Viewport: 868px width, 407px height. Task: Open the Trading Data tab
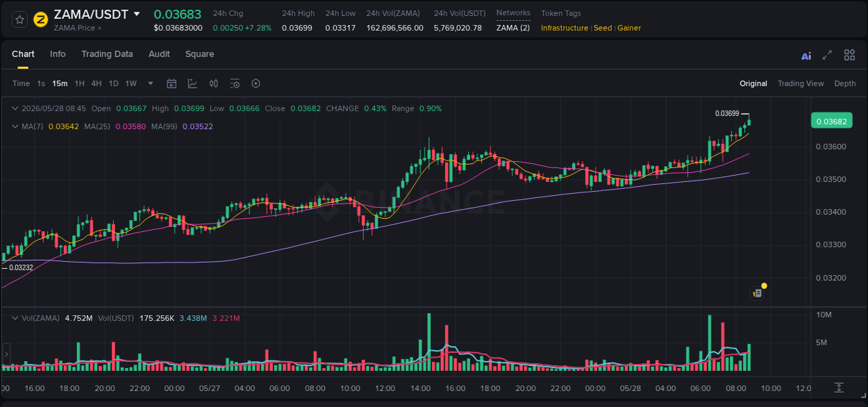click(x=107, y=54)
